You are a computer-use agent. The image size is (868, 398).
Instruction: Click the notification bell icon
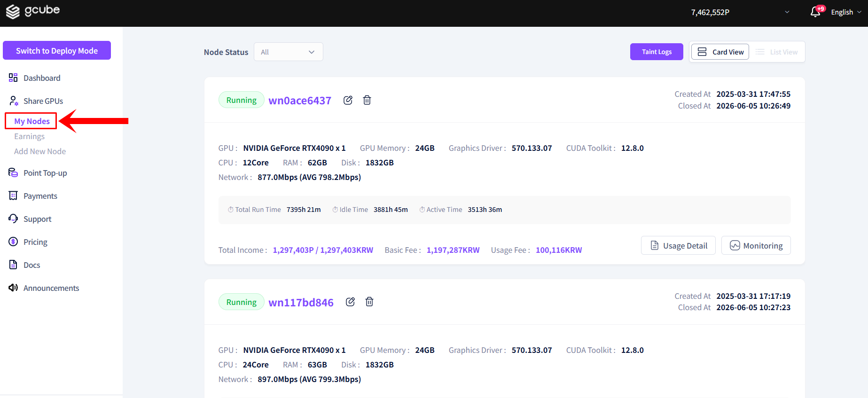pos(815,12)
